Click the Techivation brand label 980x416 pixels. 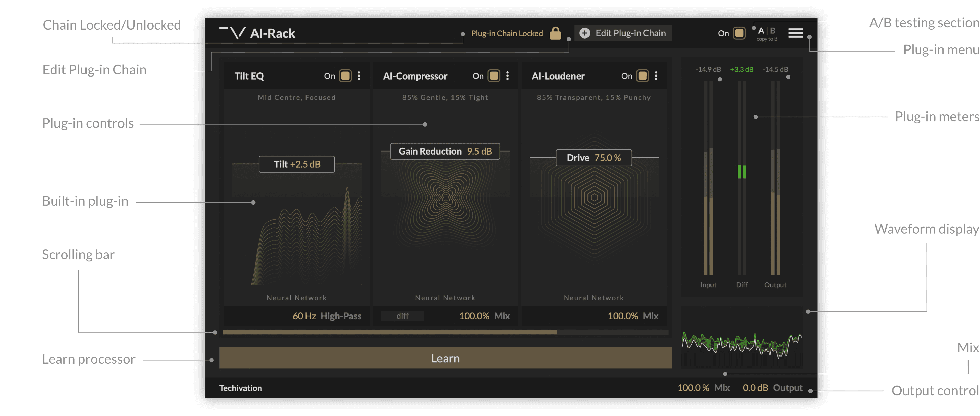pyautogui.click(x=240, y=388)
